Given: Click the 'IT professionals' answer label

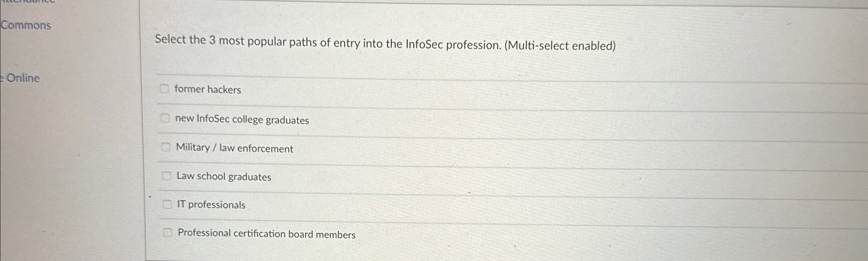Looking at the screenshot, I should tap(211, 205).
